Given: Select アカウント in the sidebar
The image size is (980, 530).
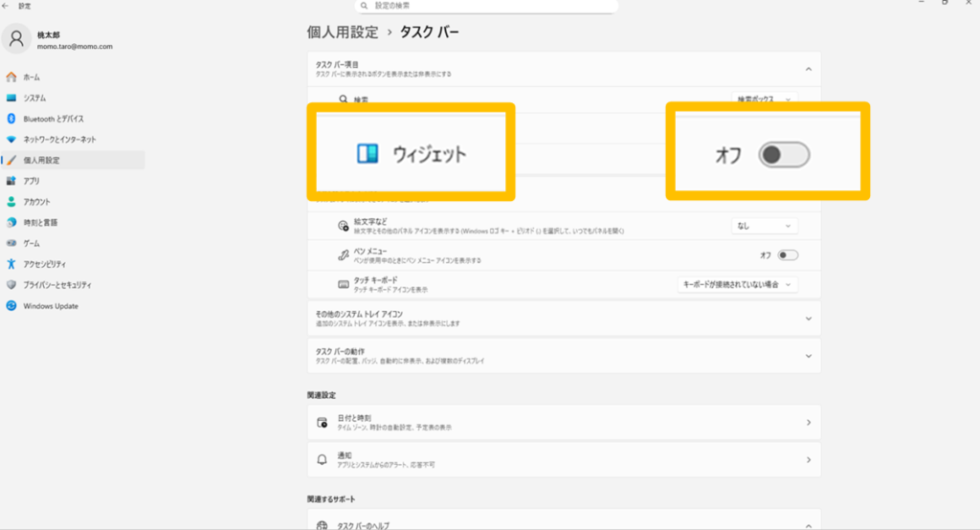Looking at the screenshot, I should tap(36, 202).
